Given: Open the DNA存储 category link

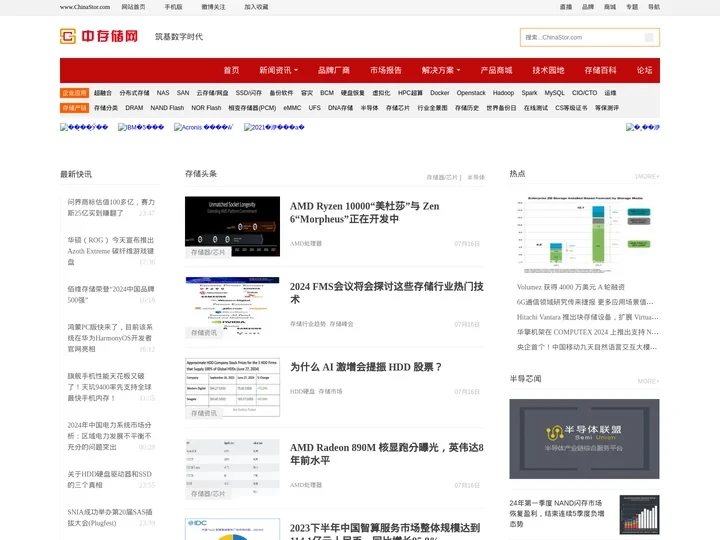Looking at the screenshot, I should 340,108.
